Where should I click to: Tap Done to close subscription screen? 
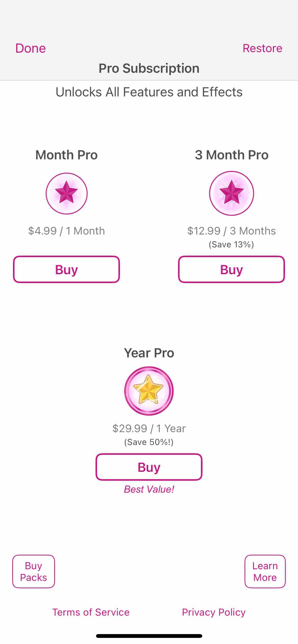tap(31, 48)
